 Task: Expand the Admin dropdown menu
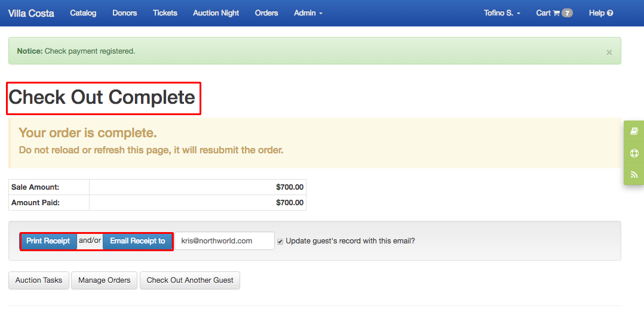308,13
